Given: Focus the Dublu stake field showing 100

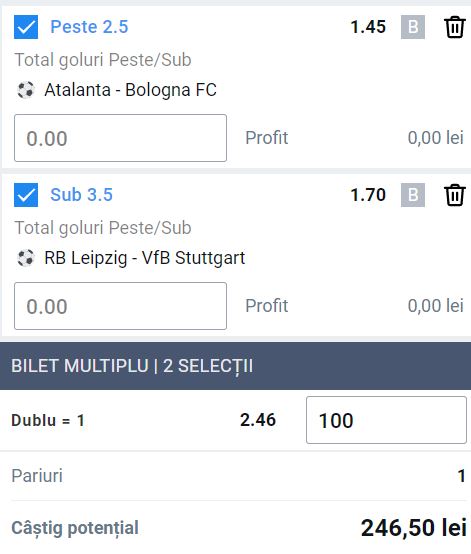Looking at the screenshot, I should [x=386, y=420].
